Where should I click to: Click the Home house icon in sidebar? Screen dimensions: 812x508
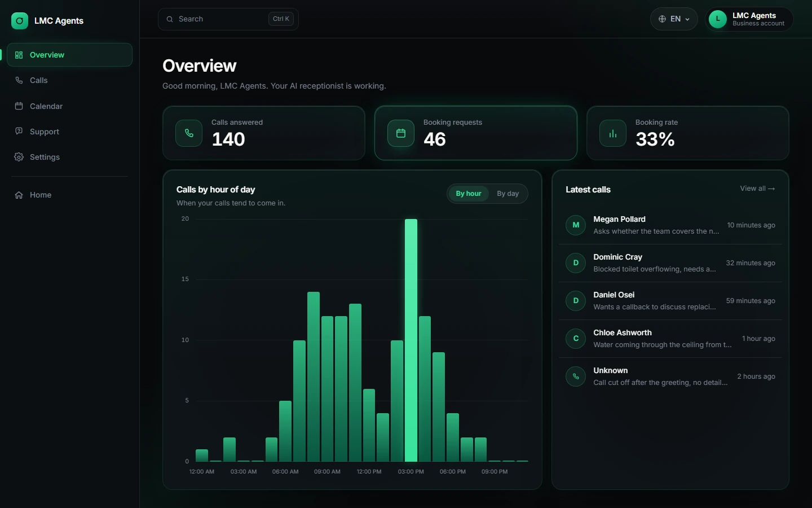[x=19, y=195]
